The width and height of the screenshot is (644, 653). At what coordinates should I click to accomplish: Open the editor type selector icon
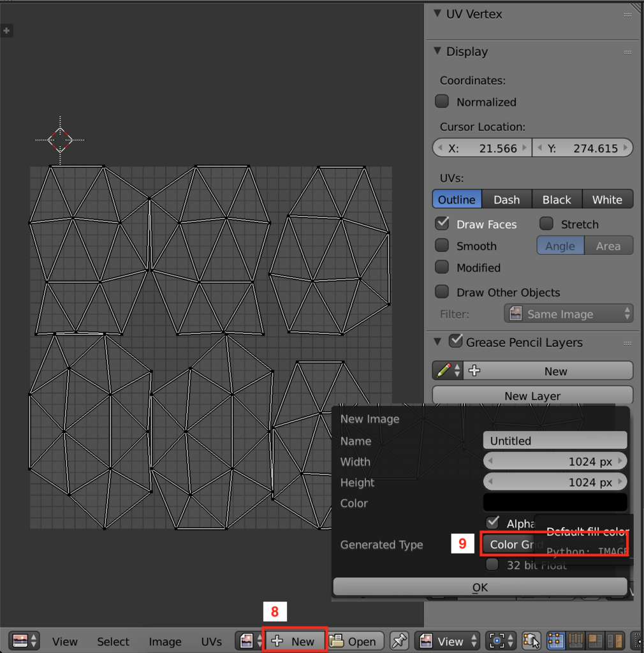point(24,640)
